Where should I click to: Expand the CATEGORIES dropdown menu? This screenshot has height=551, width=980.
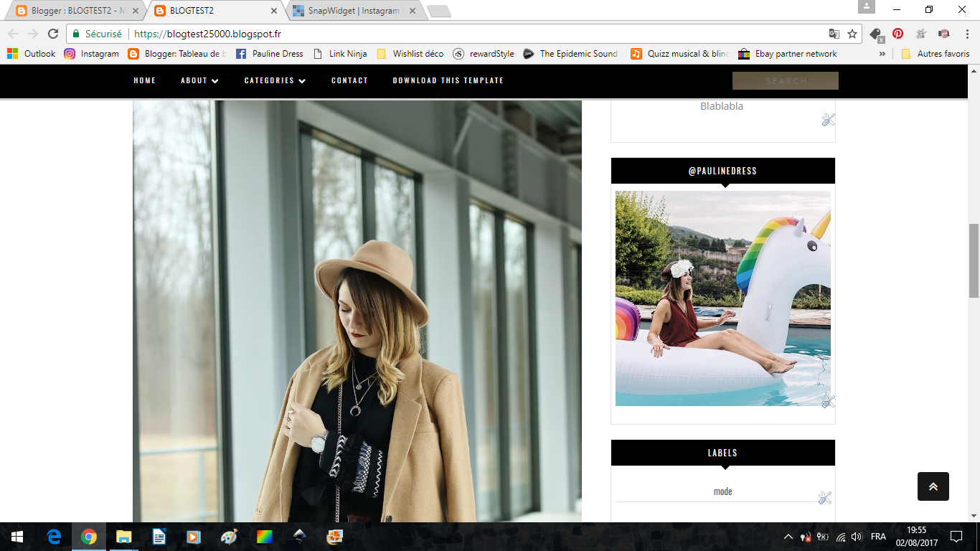tap(275, 81)
